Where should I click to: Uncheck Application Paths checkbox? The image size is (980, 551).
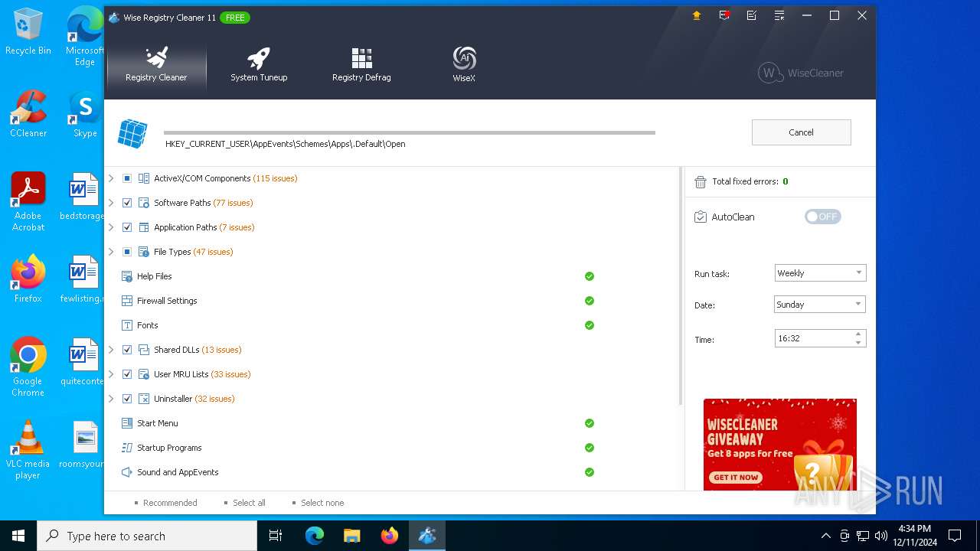tap(127, 227)
